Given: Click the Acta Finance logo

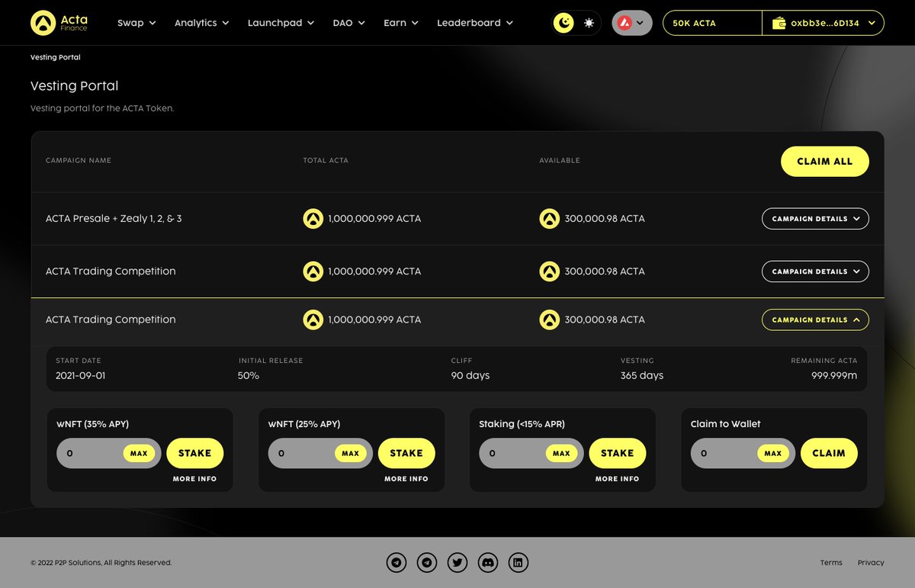Looking at the screenshot, I should coord(59,23).
